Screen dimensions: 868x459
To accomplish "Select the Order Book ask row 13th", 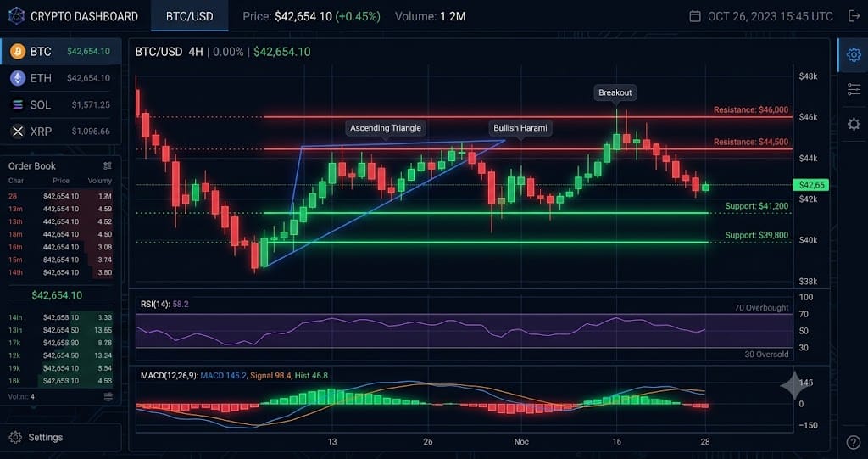I will click(60, 221).
